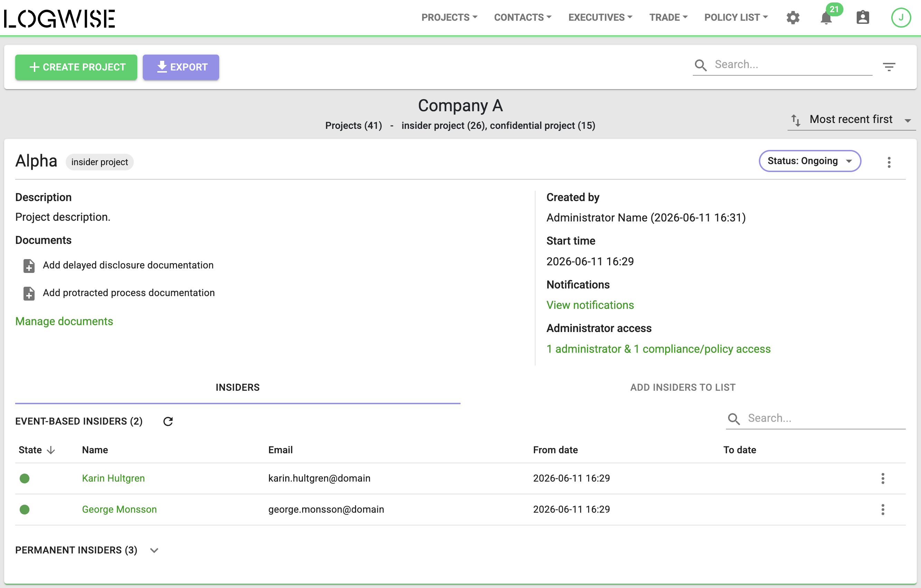Open the settings gear icon
Screen dimensions: 921x588
coord(793,18)
